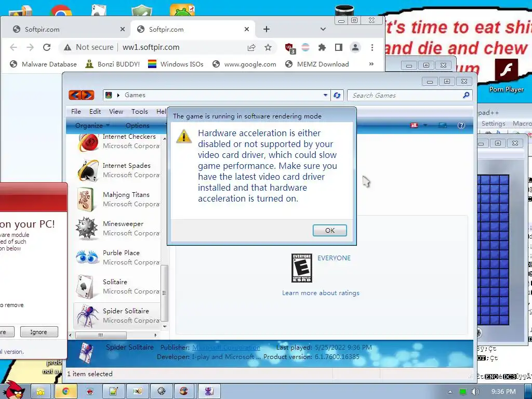The height and width of the screenshot is (399, 532).
Task: Open Malware Database bookmark
Action: pos(44,64)
